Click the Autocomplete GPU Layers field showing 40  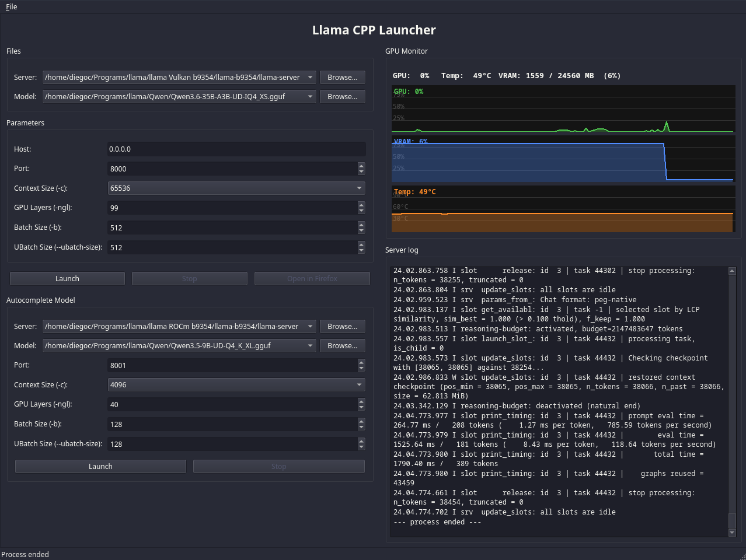(232, 404)
